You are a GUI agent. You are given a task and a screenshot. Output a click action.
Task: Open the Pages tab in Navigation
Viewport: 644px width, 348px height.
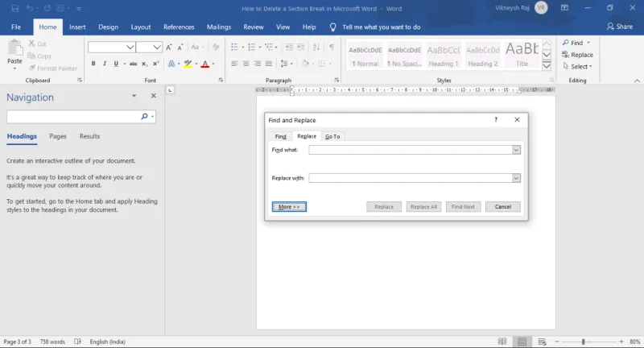[58, 136]
